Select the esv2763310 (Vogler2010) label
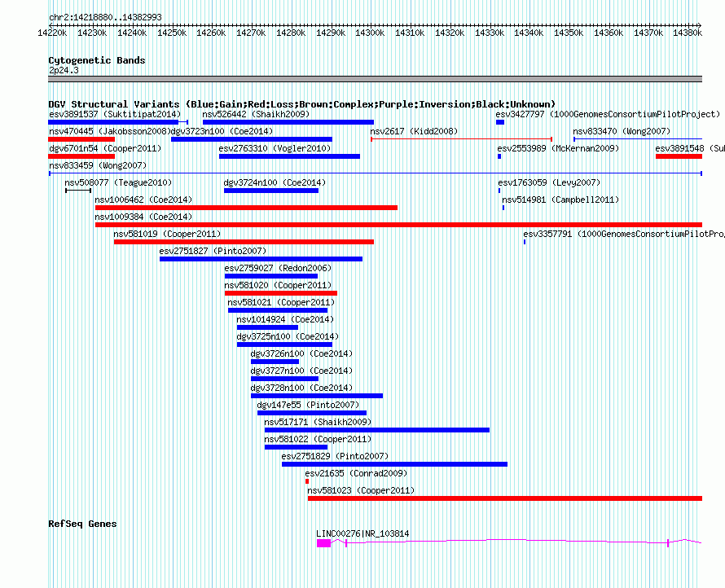Screen dimensions: 725x588 pyautogui.click(x=275, y=148)
